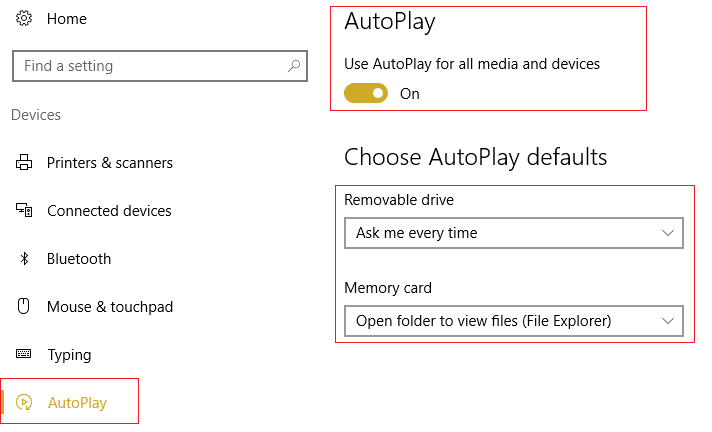Viewport: 712px width, 432px height.
Task: Click the 'Devices' category heading
Action: point(36,115)
